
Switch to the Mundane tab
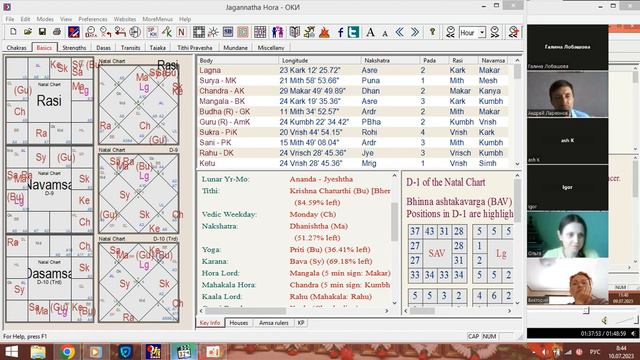point(236,47)
